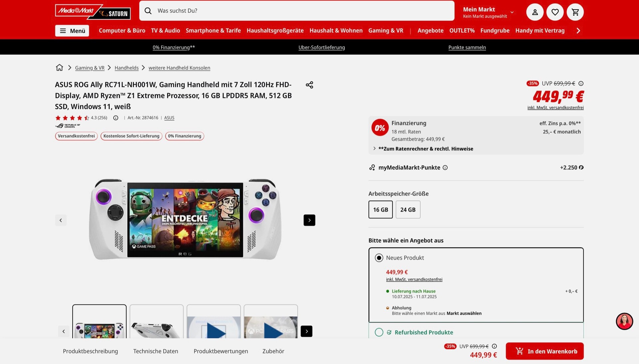Open the wishlist heart icon

coord(555,12)
